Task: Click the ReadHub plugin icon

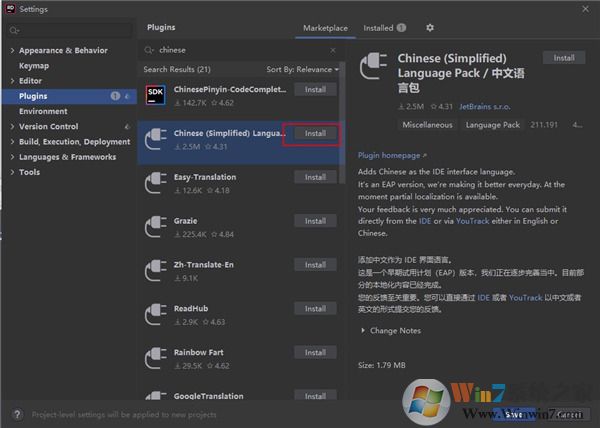Action: point(155,314)
